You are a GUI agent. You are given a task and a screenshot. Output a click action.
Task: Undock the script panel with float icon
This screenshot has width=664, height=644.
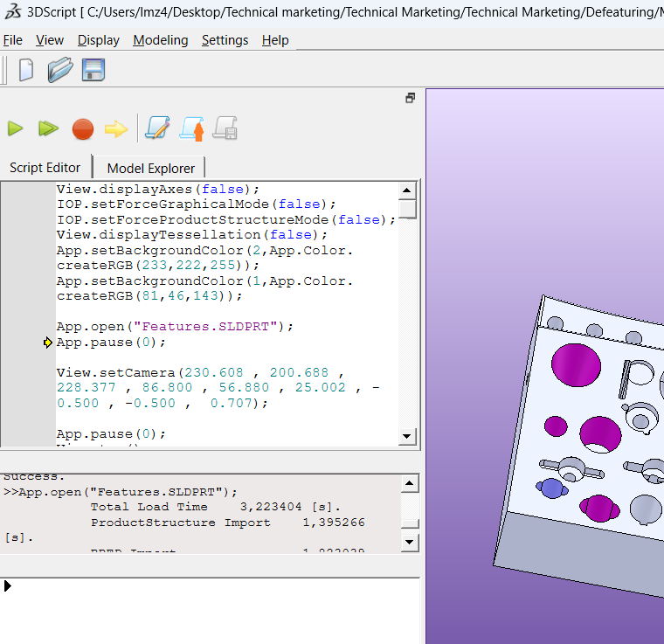[410, 98]
